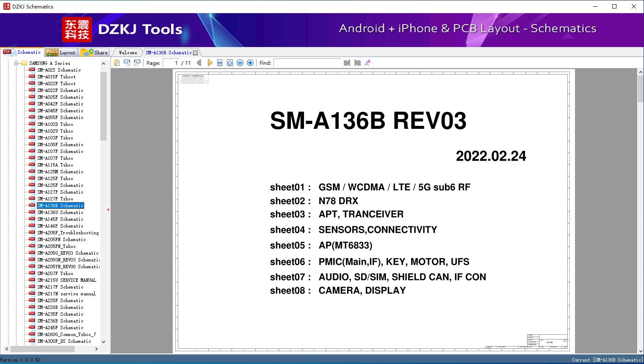Click the find next result icon

[x=357, y=63]
